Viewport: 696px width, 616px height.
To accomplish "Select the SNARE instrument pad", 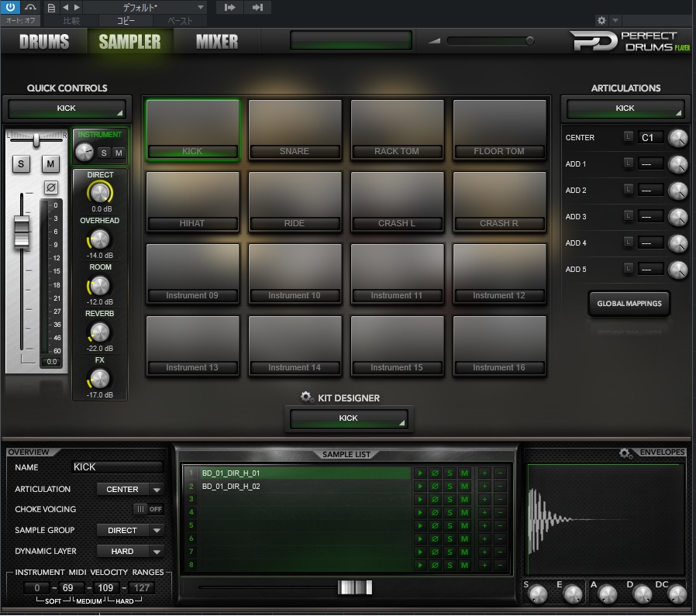I will 295,129.
